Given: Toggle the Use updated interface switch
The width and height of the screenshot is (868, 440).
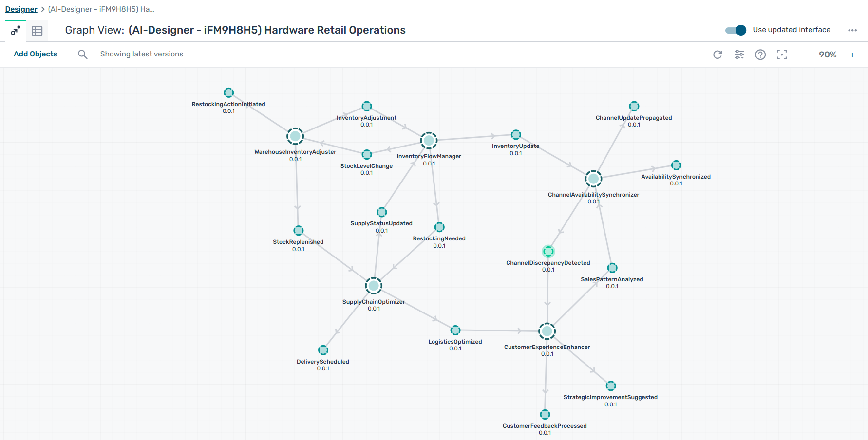Looking at the screenshot, I should click(736, 30).
